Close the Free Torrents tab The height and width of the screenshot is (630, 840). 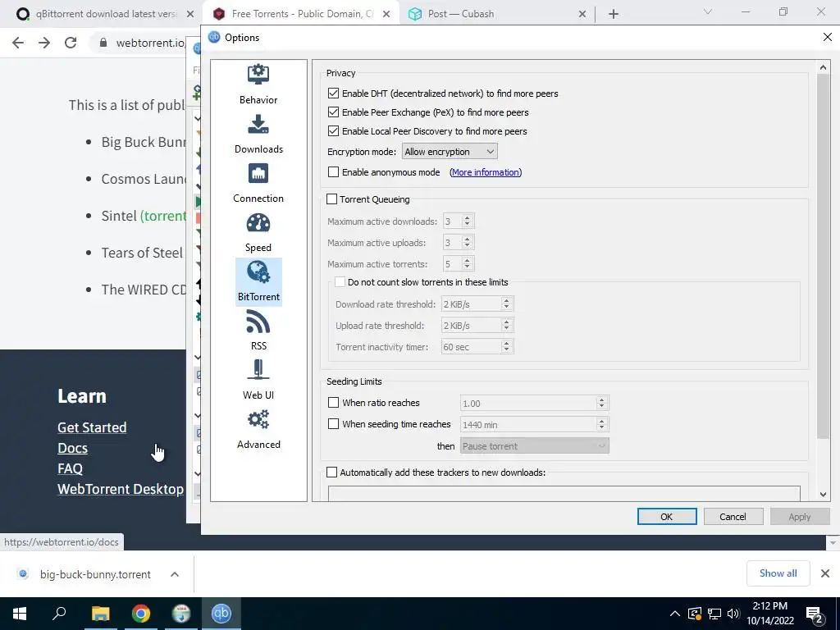[386, 14]
